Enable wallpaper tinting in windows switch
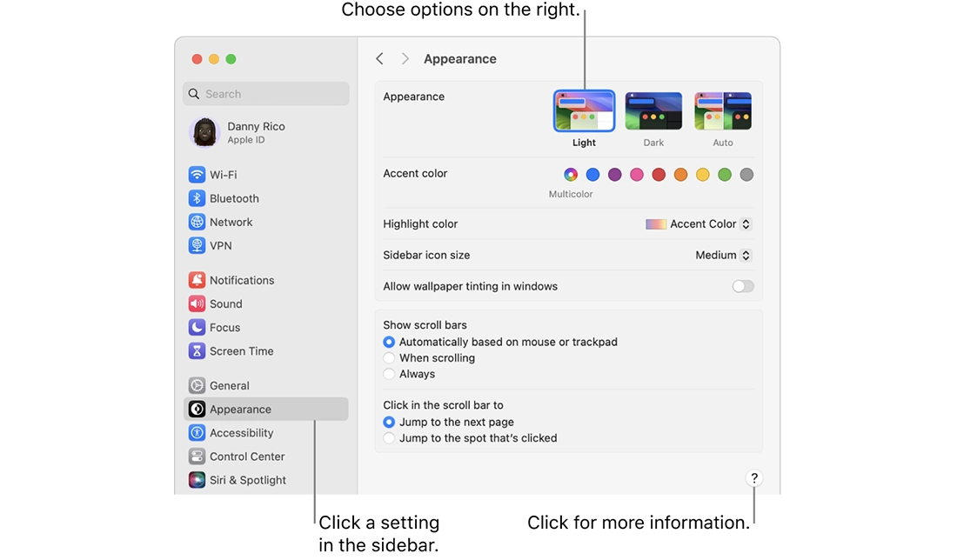957x560 pixels. click(x=743, y=286)
